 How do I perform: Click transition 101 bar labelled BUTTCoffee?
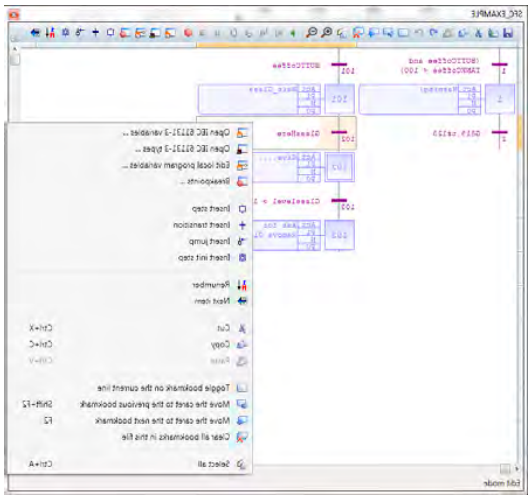pos(339,65)
